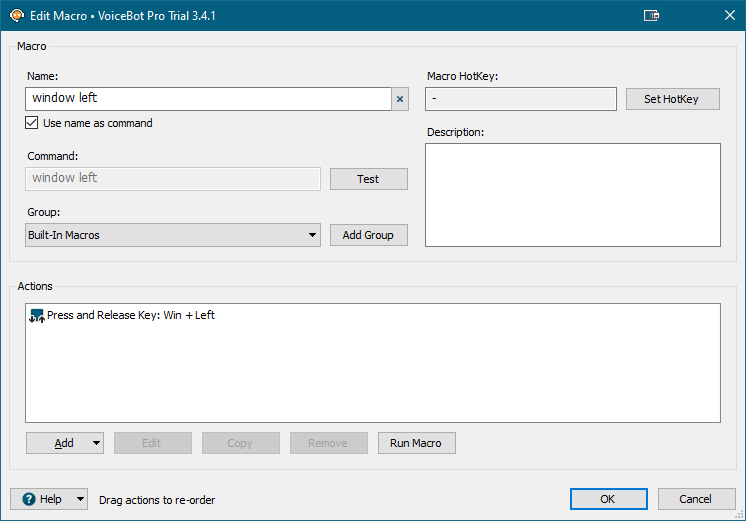Select the Press and Release Key action
746x521 pixels.
click(130, 315)
